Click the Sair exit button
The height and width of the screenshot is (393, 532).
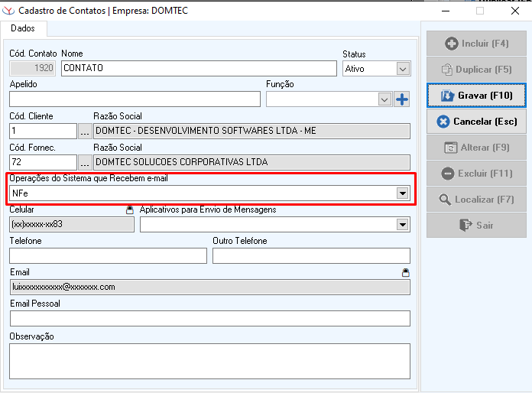[476, 226]
